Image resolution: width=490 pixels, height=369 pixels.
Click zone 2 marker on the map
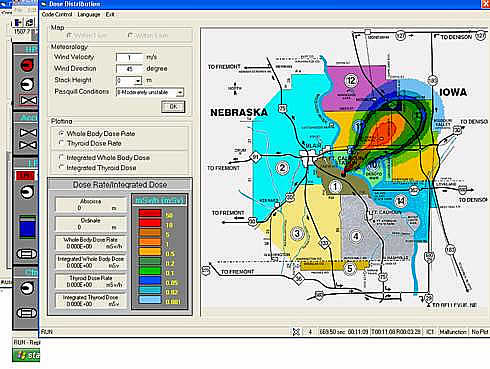[x=282, y=168]
